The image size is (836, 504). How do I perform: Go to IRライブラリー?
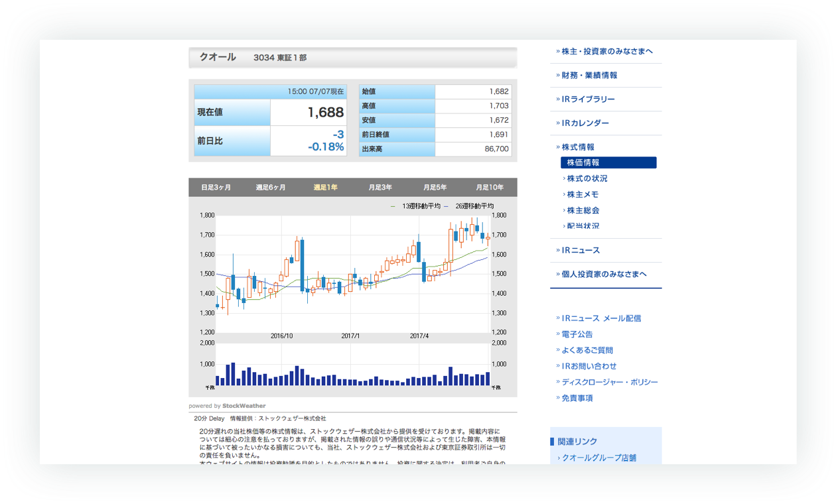pyautogui.click(x=588, y=99)
